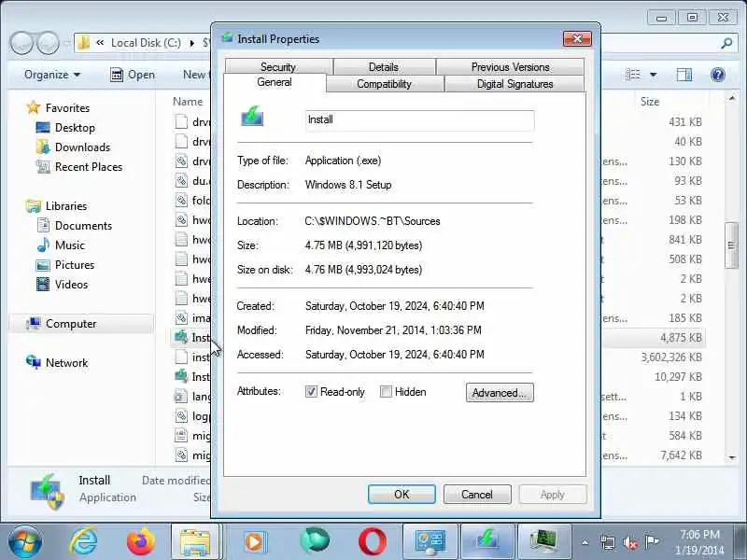Click the greyed Apply button
This screenshot has height=560, width=747.
coord(553,495)
